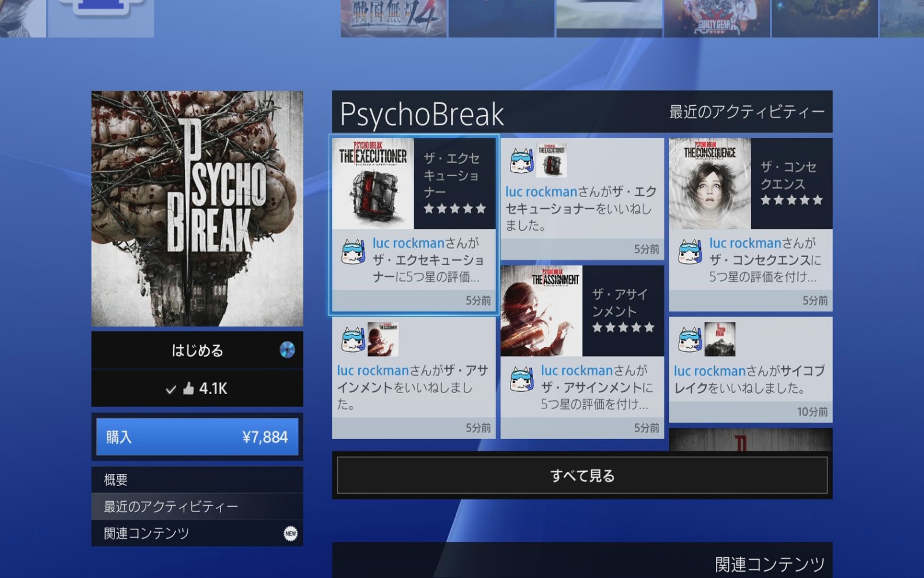Image resolution: width=924 pixels, height=578 pixels.
Task: Open the PsychoBreak cover art
Action: coord(197,209)
